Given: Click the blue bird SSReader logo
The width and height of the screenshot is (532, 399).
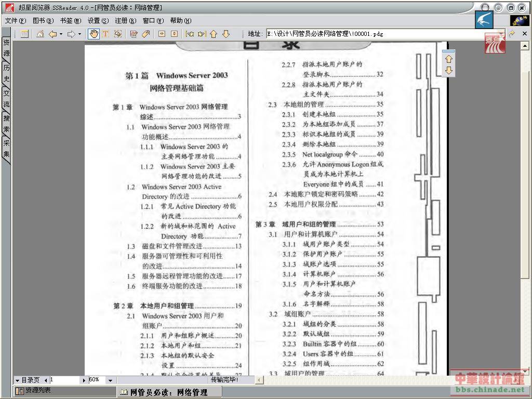Looking at the screenshot, I should point(484,19).
